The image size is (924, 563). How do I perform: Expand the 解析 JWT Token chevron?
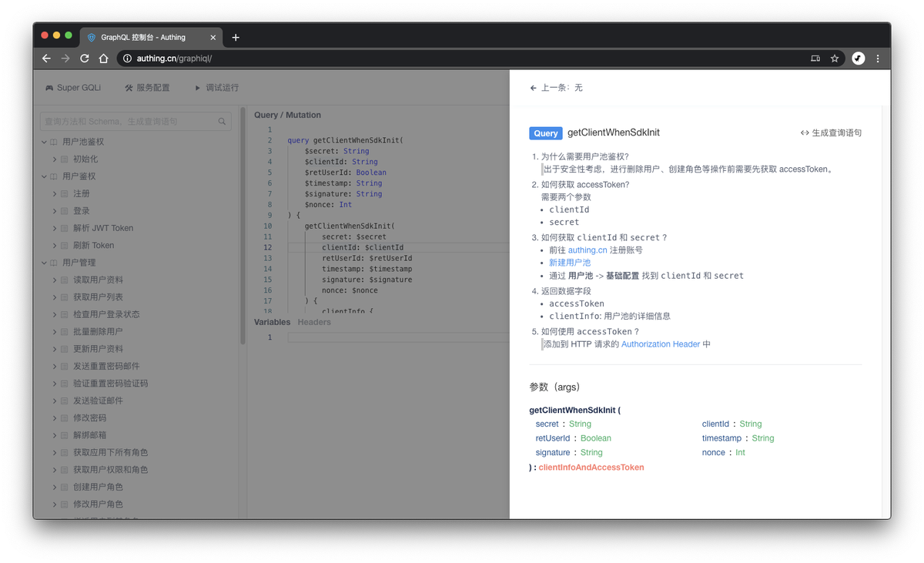tap(55, 228)
